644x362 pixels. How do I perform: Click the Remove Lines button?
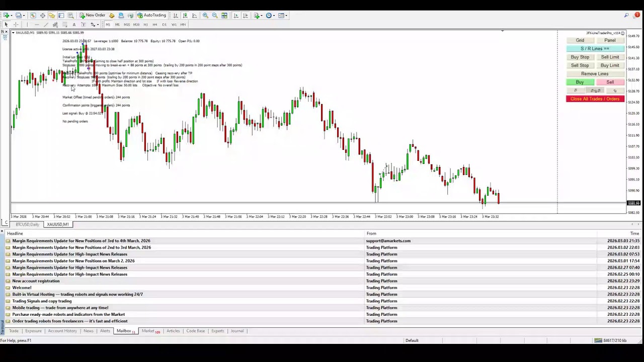pos(595,74)
